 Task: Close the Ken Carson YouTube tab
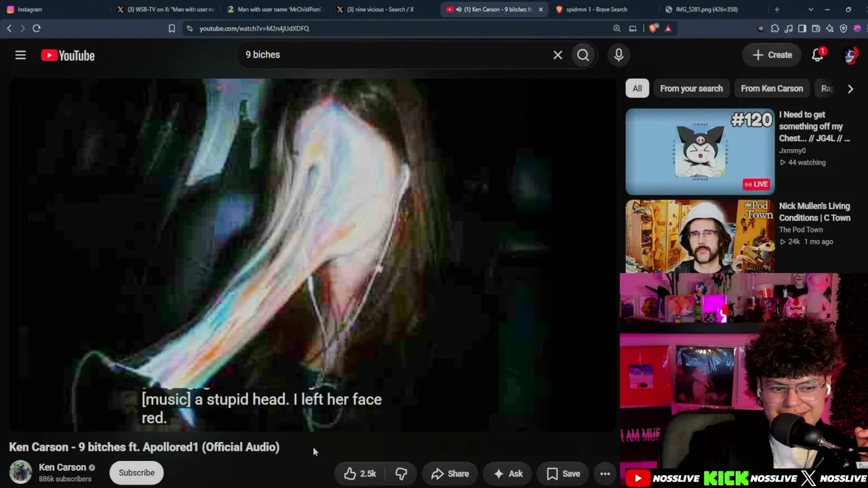(x=540, y=9)
